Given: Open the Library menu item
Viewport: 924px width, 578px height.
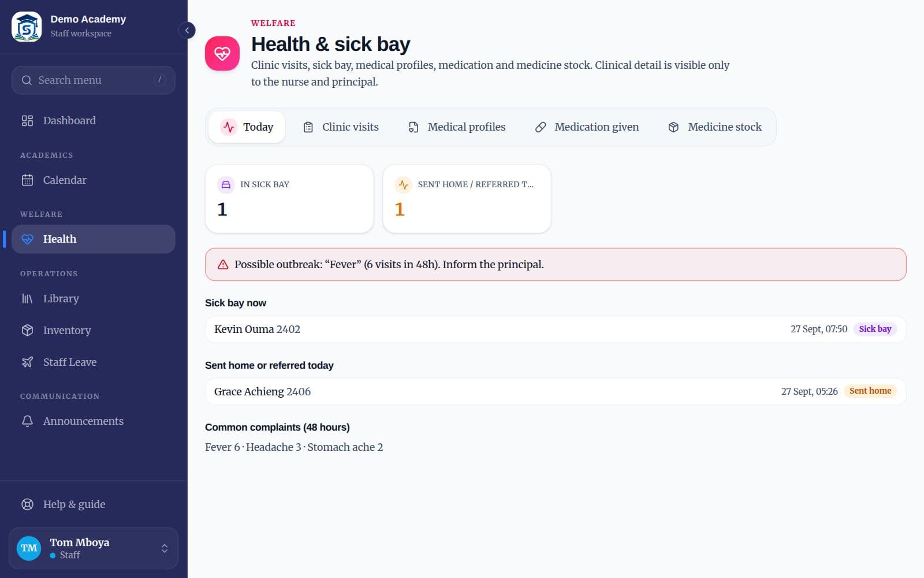Looking at the screenshot, I should coord(93,299).
